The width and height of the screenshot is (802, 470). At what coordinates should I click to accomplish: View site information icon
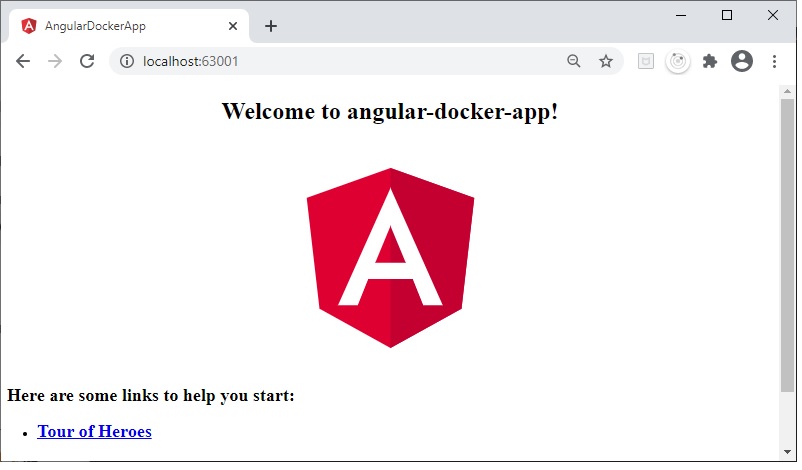point(127,61)
